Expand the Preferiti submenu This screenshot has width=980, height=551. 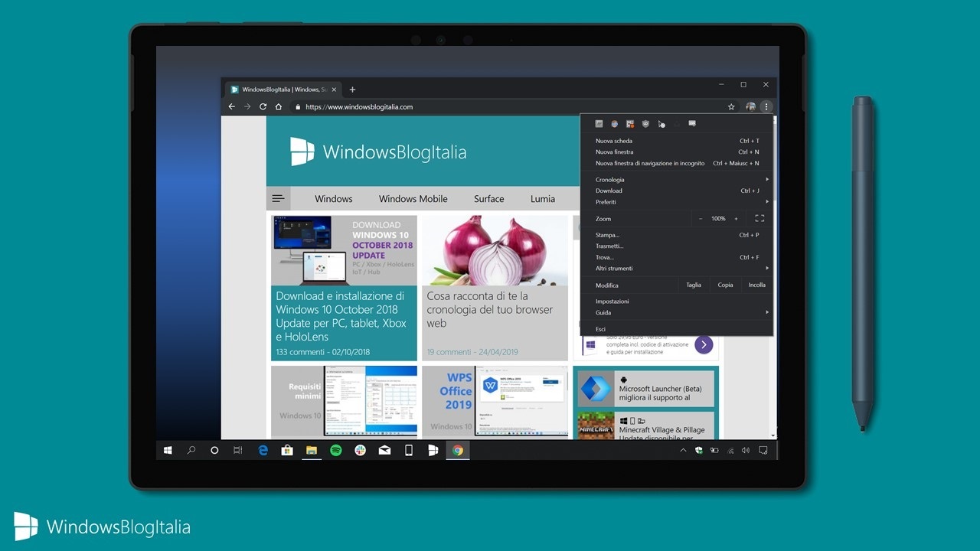coord(677,202)
